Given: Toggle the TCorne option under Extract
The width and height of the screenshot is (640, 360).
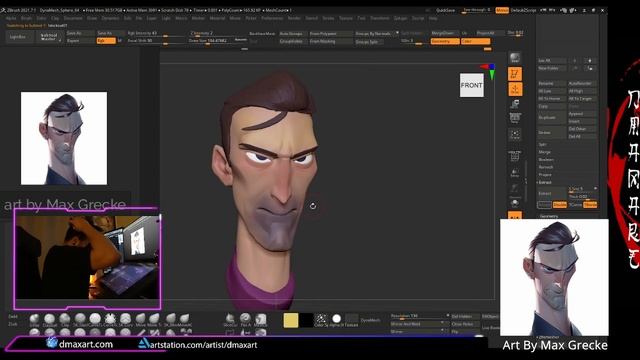Looking at the screenshot, I should coord(576,204).
